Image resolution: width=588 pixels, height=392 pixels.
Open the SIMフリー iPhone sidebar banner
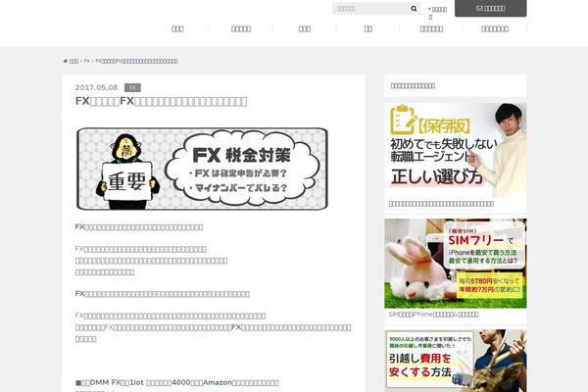tap(456, 264)
